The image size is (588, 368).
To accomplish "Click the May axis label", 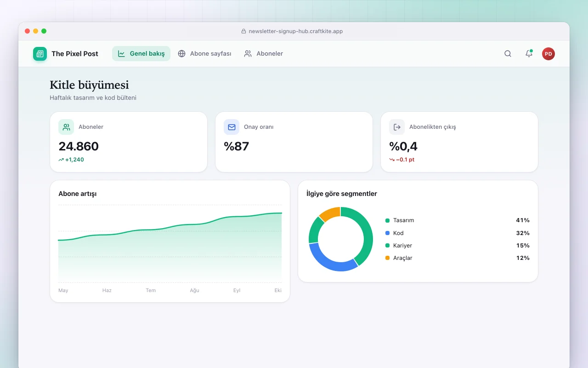I will point(63,290).
